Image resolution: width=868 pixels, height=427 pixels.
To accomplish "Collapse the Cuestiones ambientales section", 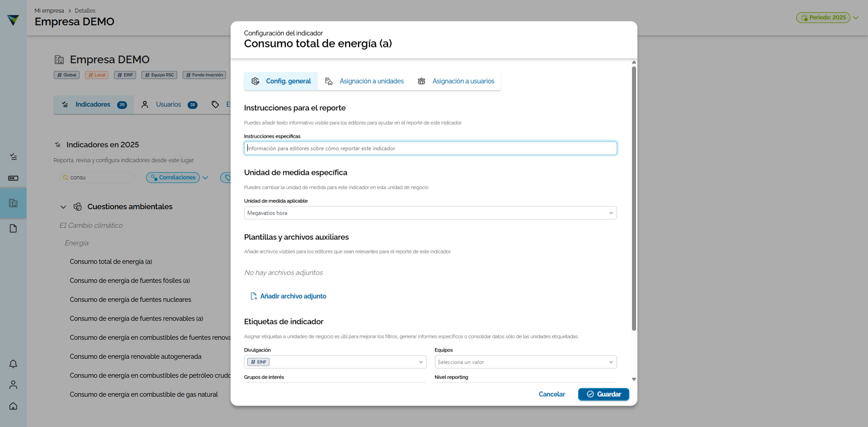I will [x=63, y=207].
